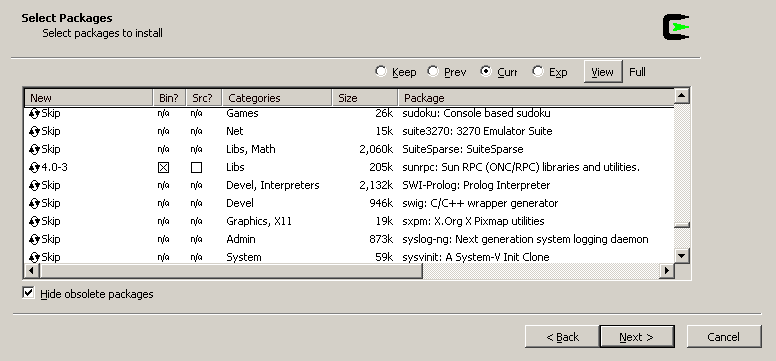Click 'swig: C/C++ wrapper generator' package

click(x=480, y=203)
